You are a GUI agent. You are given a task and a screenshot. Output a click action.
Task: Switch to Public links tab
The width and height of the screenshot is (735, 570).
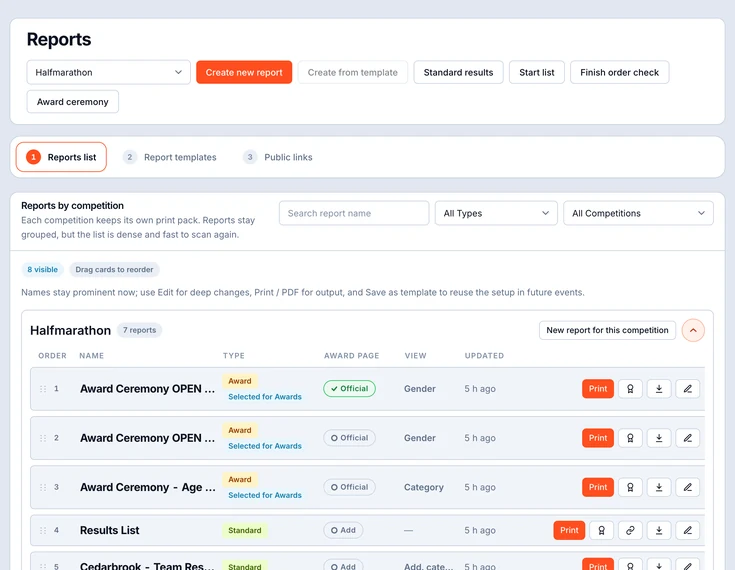(x=278, y=157)
